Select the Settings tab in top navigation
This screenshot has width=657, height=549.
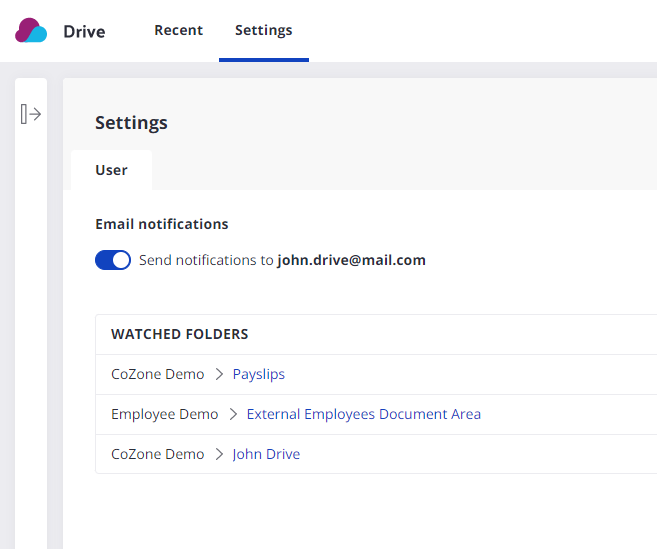[264, 30]
